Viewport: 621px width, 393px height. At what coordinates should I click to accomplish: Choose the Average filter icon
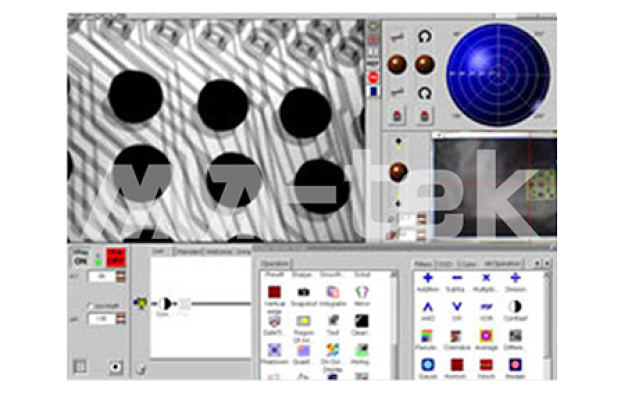tap(486, 336)
